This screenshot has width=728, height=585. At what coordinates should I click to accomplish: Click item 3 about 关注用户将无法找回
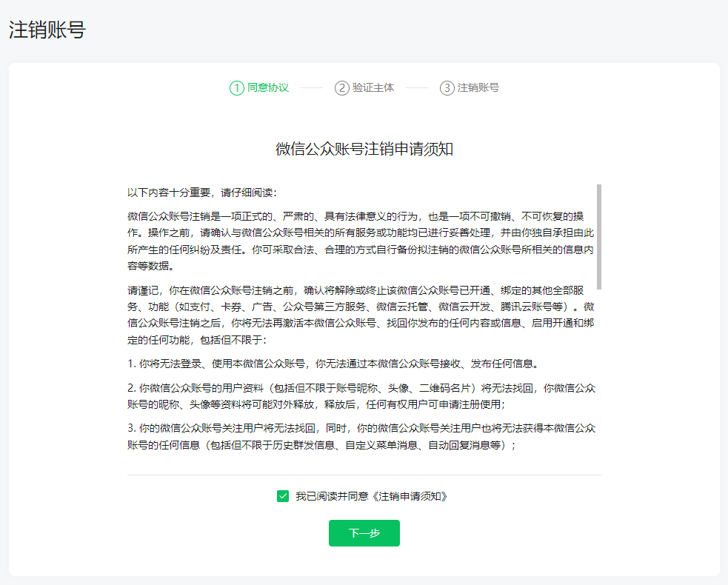click(361, 436)
